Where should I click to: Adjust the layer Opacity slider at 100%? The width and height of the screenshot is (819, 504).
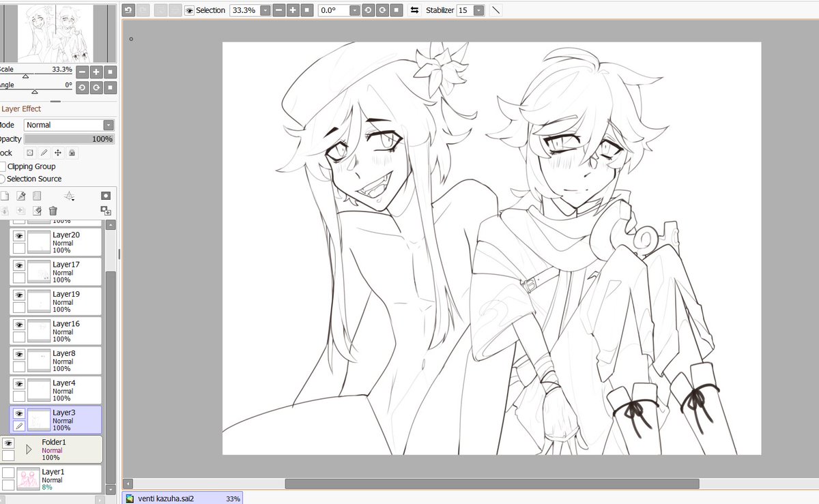click(x=69, y=139)
